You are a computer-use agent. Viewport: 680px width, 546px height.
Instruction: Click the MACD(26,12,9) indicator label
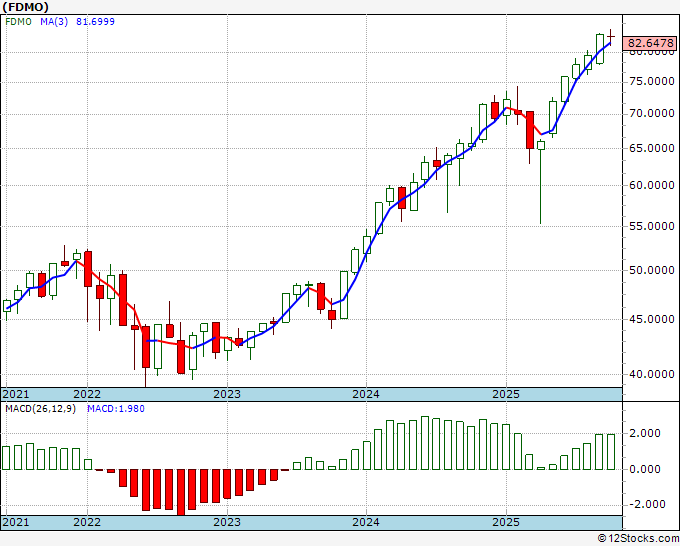coord(40,409)
